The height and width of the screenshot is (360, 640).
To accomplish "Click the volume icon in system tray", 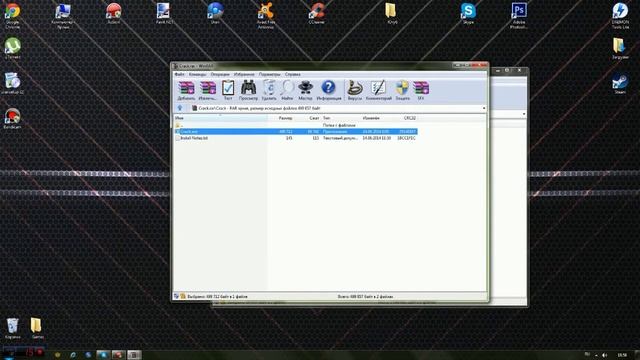I will click(604, 355).
